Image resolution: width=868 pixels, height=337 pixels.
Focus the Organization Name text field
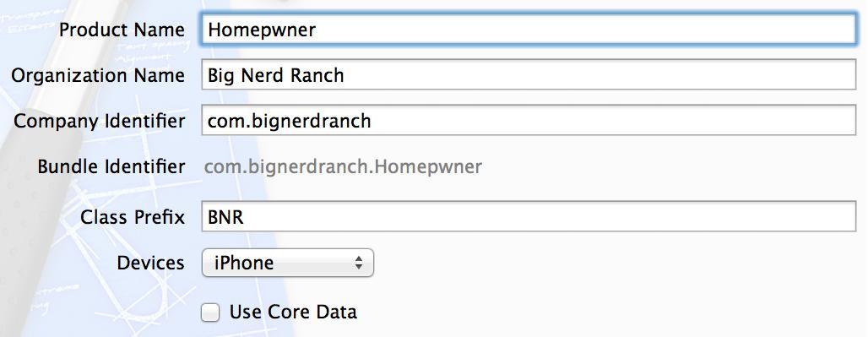529,74
